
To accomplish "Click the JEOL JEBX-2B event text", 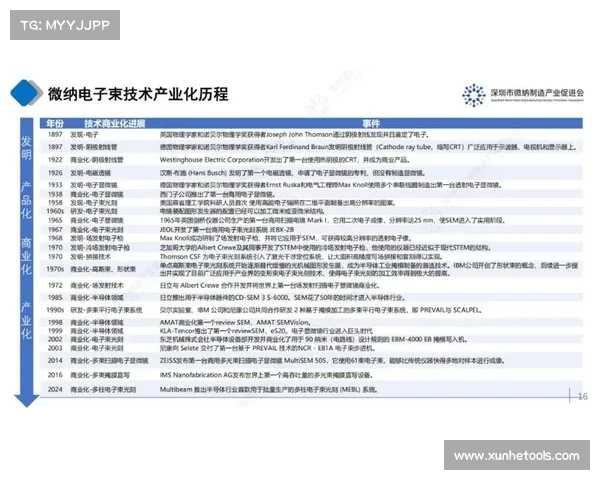I will (227, 230).
